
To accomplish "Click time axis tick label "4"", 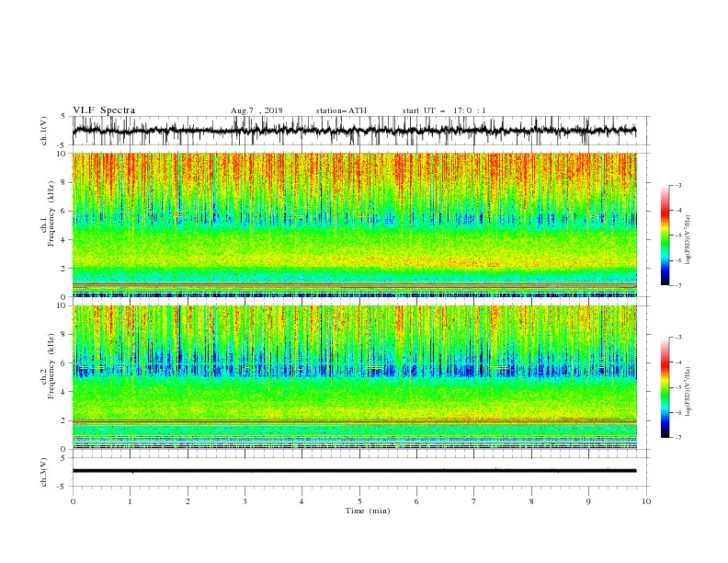I will coord(301,501).
